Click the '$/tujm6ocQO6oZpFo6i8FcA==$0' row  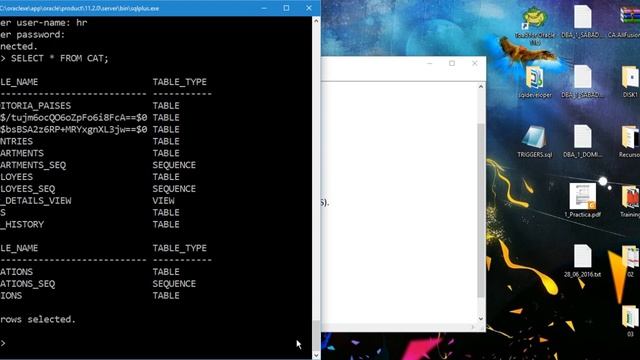(90, 118)
